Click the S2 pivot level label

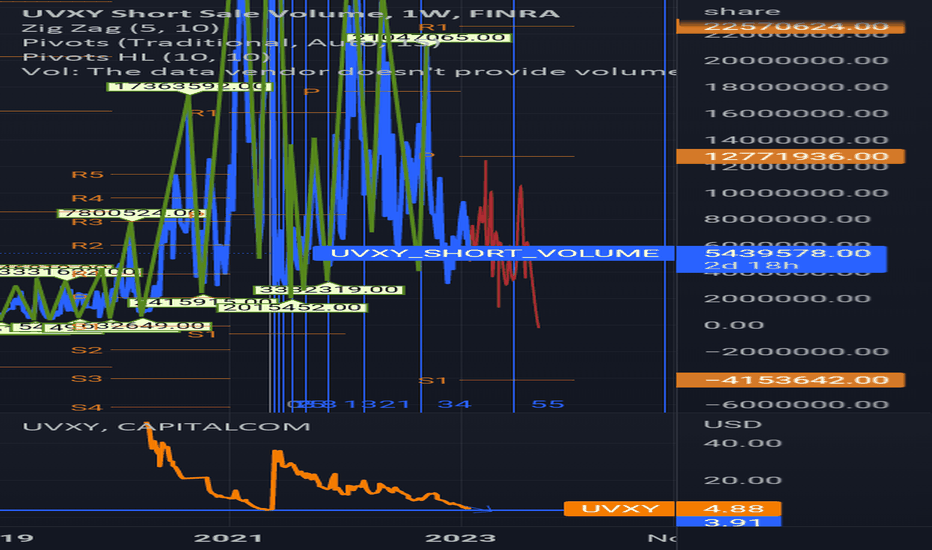point(87,350)
